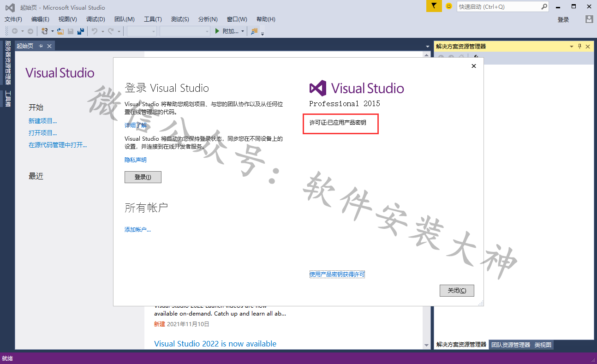Open the Tools menu
The width and height of the screenshot is (597, 364).
153,19
